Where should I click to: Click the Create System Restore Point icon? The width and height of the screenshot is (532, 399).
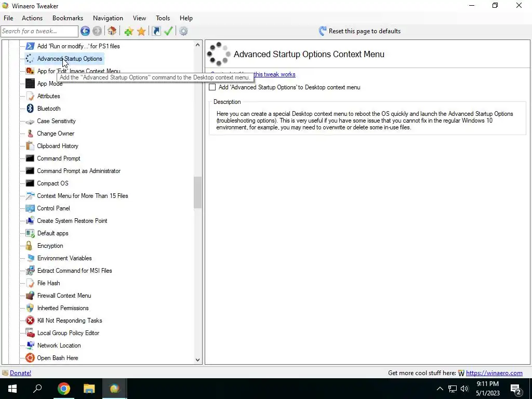click(30, 221)
